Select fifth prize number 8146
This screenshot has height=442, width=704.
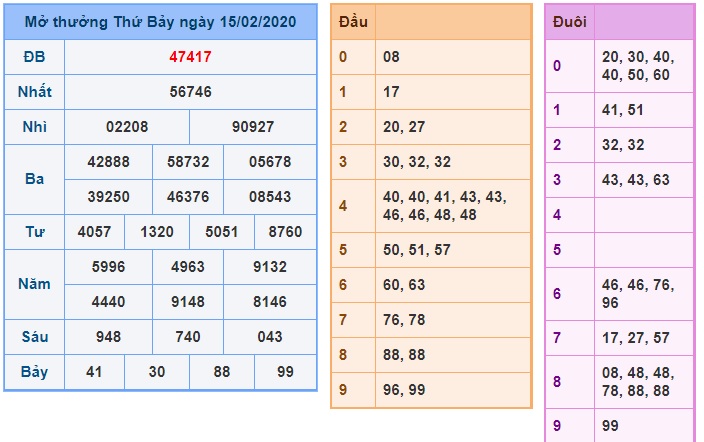[x=270, y=302]
